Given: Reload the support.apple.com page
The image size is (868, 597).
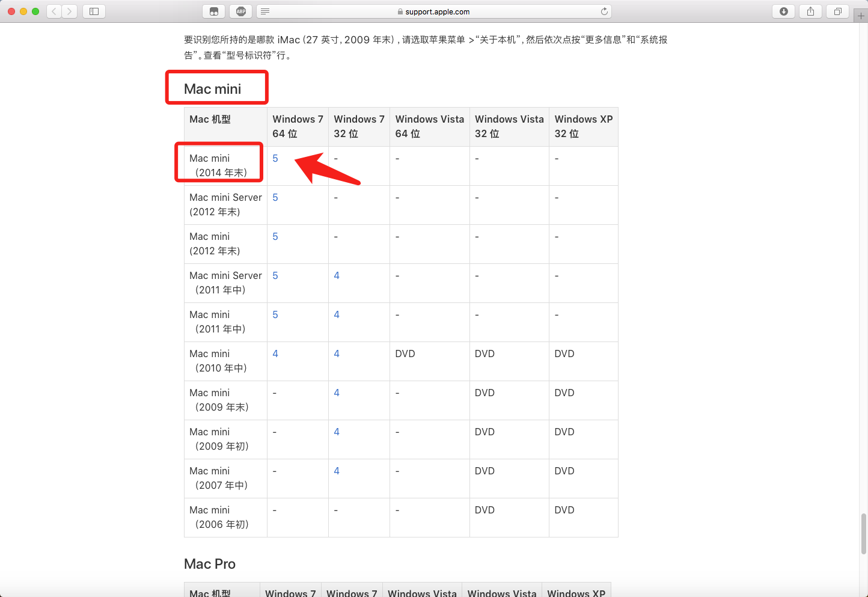Looking at the screenshot, I should point(604,11).
